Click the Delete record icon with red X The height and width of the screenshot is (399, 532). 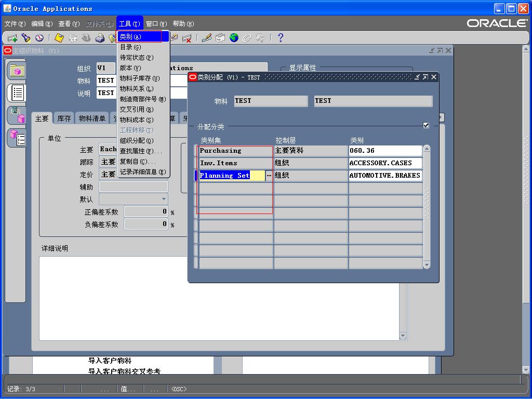(x=187, y=38)
